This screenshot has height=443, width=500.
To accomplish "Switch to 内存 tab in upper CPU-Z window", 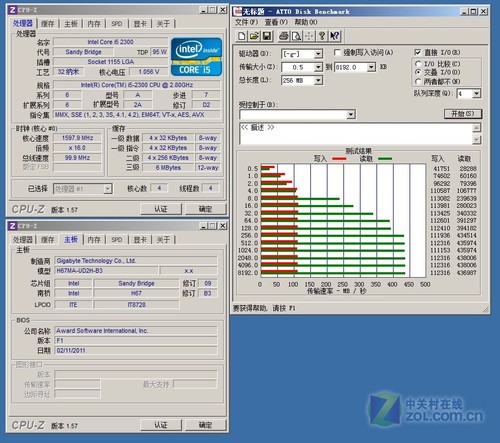I will pos(94,24).
